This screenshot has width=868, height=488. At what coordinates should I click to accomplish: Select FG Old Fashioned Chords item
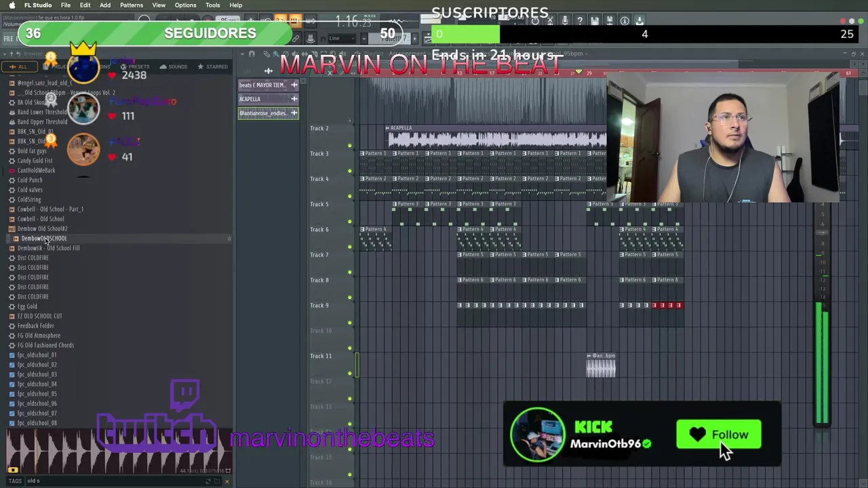point(45,346)
